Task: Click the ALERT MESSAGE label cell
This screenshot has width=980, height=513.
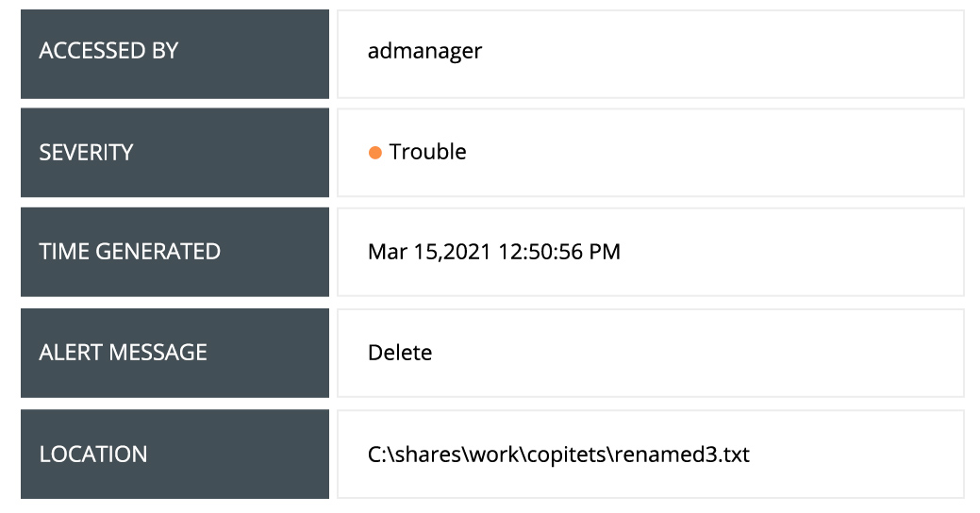Action: pyautogui.click(x=174, y=353)
